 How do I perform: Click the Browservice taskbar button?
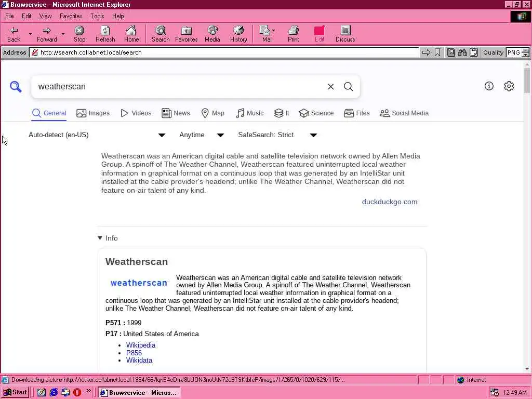click(139, 393)
